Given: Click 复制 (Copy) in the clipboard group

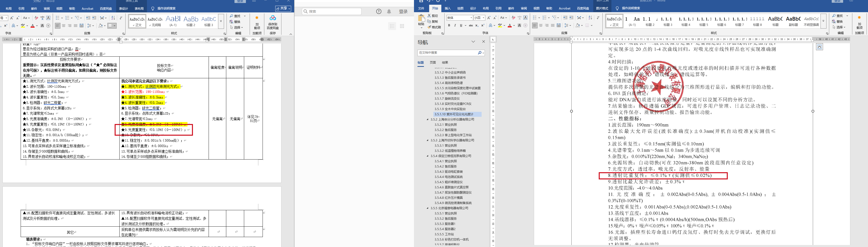Looking at the screenshot, I should (x=433, y=22).
